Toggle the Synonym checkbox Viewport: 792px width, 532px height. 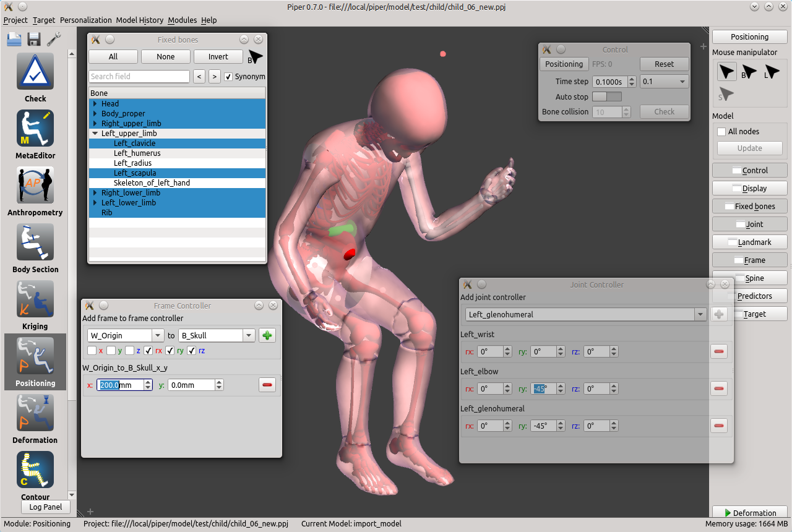[228, 77]
